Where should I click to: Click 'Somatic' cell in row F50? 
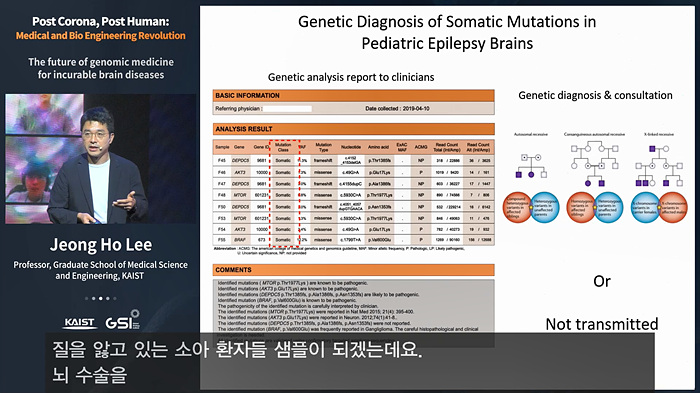coord(283,207)
